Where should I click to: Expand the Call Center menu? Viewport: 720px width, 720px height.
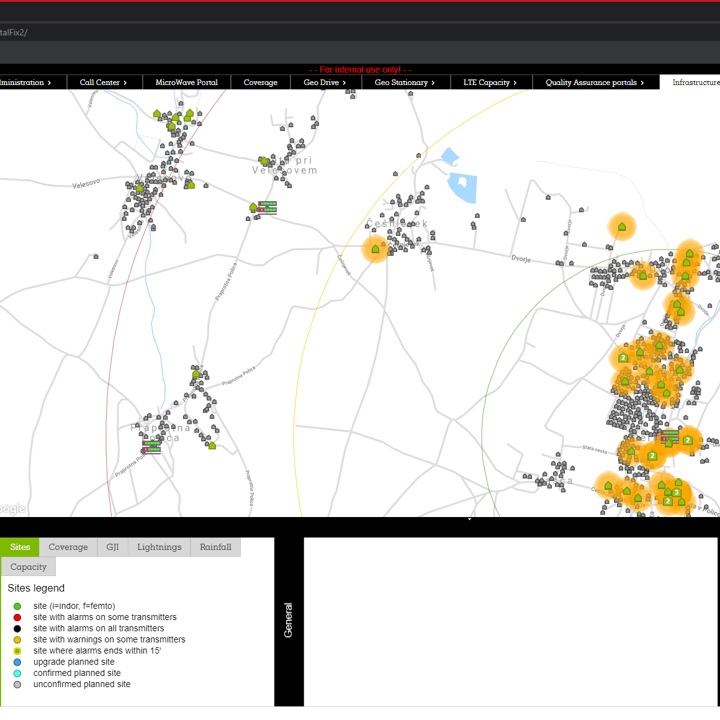click(103, 83)
